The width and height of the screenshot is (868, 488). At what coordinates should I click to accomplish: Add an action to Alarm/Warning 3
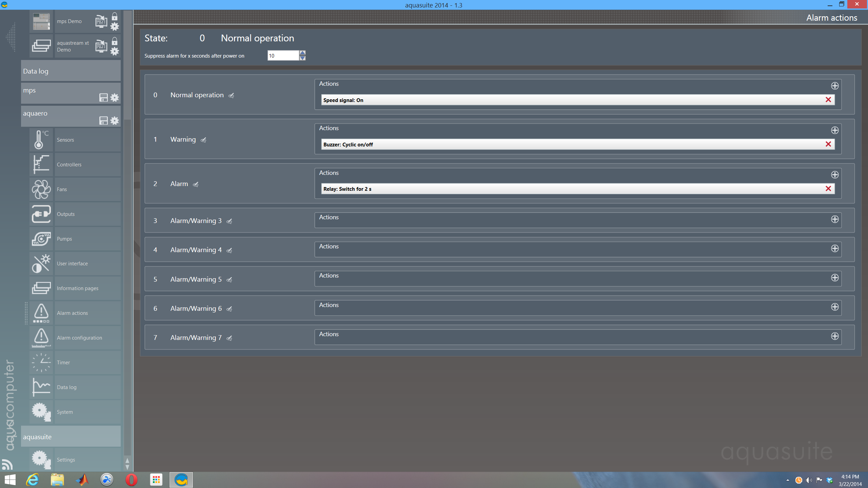click(x=834, y=219)
